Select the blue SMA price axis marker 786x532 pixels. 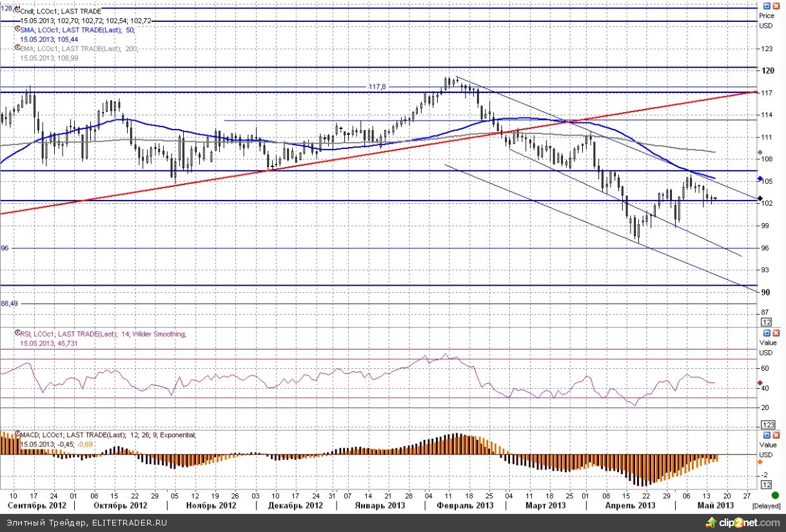tap(760, 179)
